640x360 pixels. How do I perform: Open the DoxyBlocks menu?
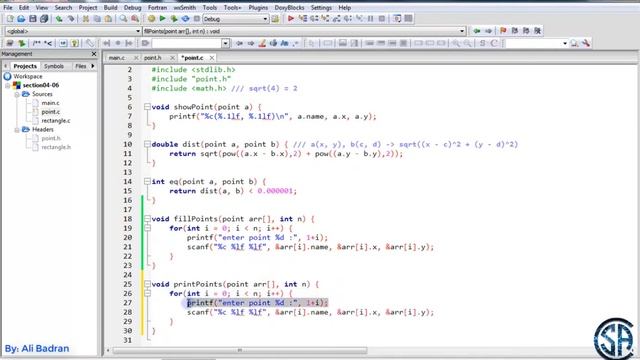coord(289,8)
